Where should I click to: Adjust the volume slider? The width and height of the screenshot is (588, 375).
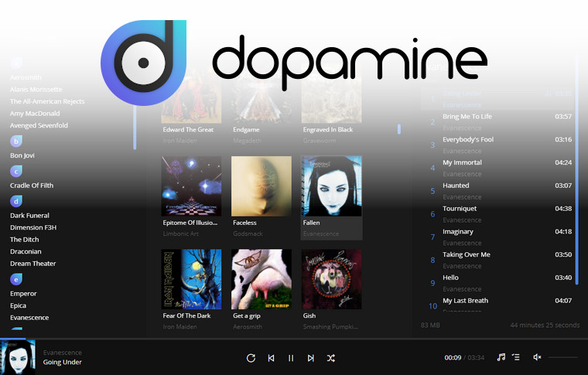562,357
